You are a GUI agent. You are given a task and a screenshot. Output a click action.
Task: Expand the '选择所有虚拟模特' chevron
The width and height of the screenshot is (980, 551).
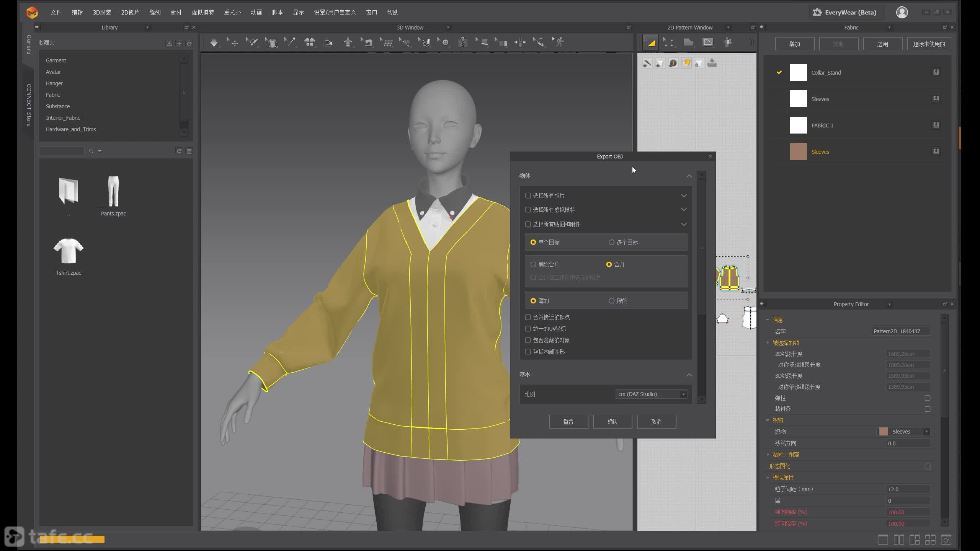coord(684,210)
